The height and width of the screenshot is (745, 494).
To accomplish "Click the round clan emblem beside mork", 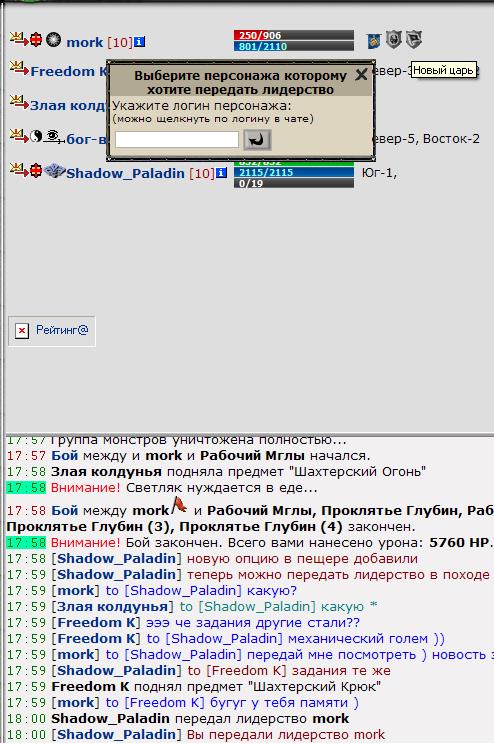I will [53, 39].
